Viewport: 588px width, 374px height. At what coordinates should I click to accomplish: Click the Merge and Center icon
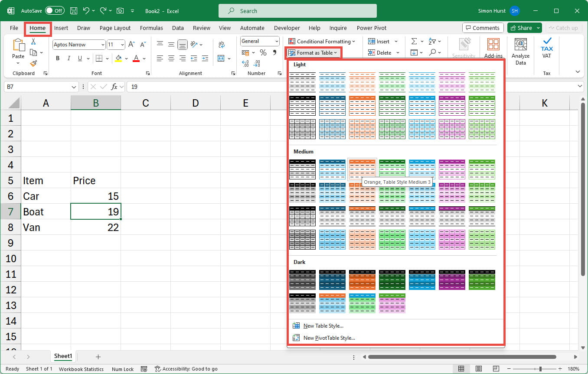click(222, 58)
